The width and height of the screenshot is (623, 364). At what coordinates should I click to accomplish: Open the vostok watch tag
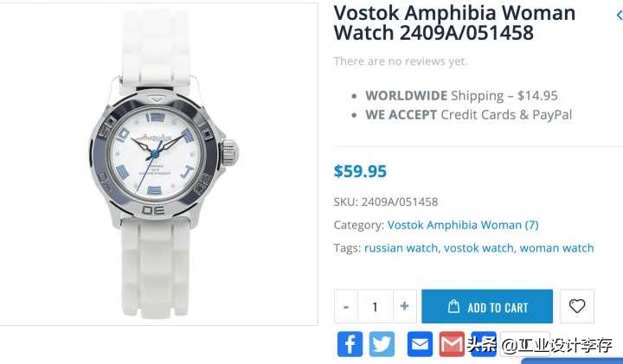point(478,248)
